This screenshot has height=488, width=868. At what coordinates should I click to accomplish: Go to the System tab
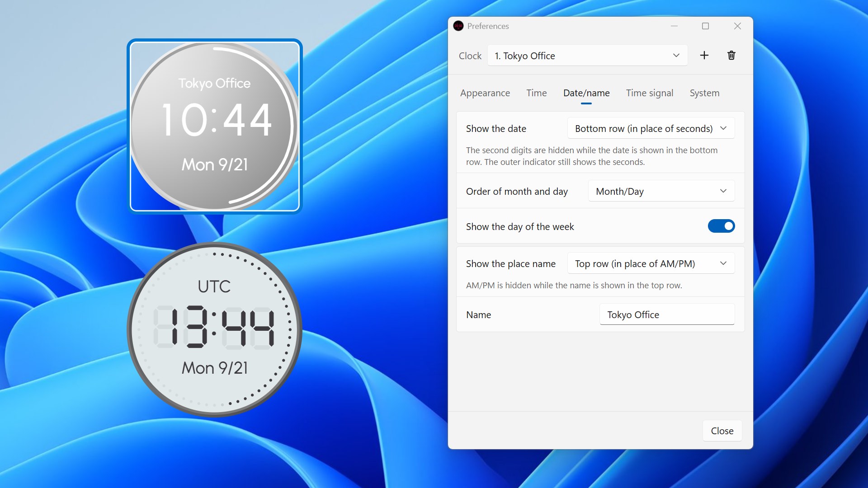click(704, 93)
